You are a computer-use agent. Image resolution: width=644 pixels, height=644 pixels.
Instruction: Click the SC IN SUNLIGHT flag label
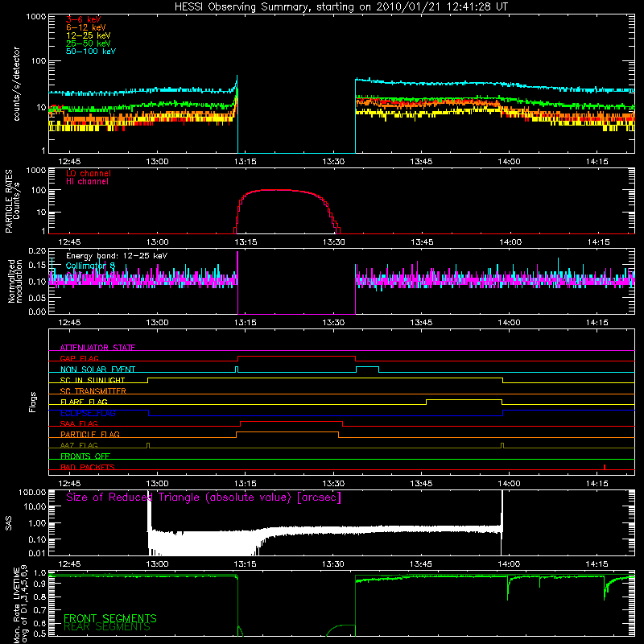93,380
